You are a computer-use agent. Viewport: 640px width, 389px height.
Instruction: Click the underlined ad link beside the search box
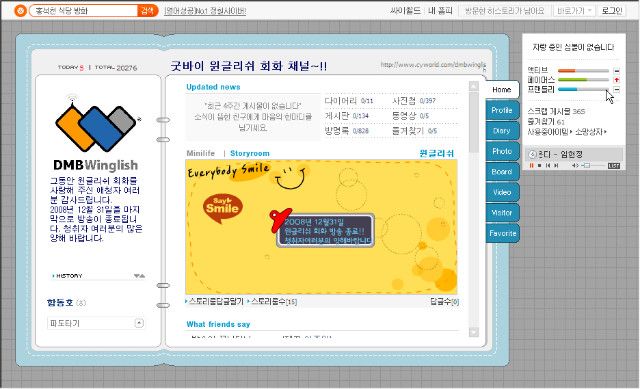pyautogui.click(x=205, y=11)
